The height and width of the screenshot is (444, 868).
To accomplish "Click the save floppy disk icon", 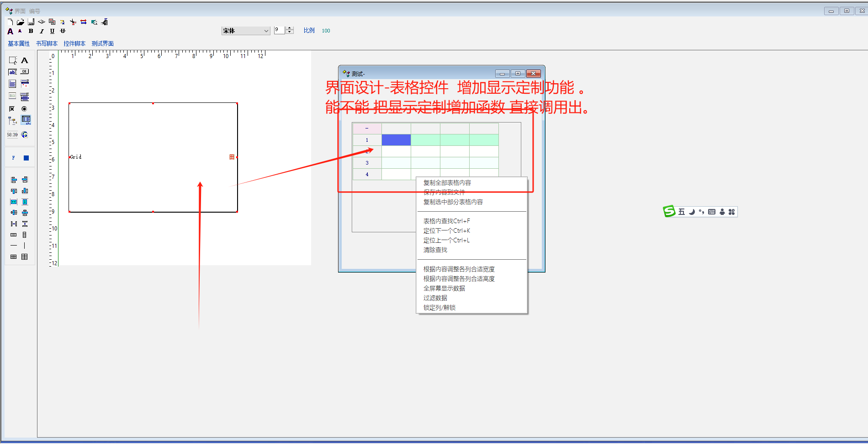I will 31,22.
